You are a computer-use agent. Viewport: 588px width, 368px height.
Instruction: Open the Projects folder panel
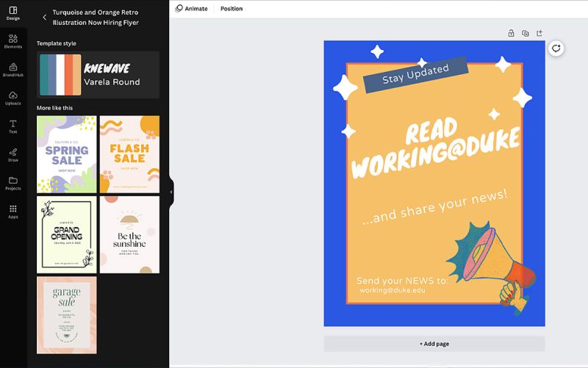coord(13,183)
